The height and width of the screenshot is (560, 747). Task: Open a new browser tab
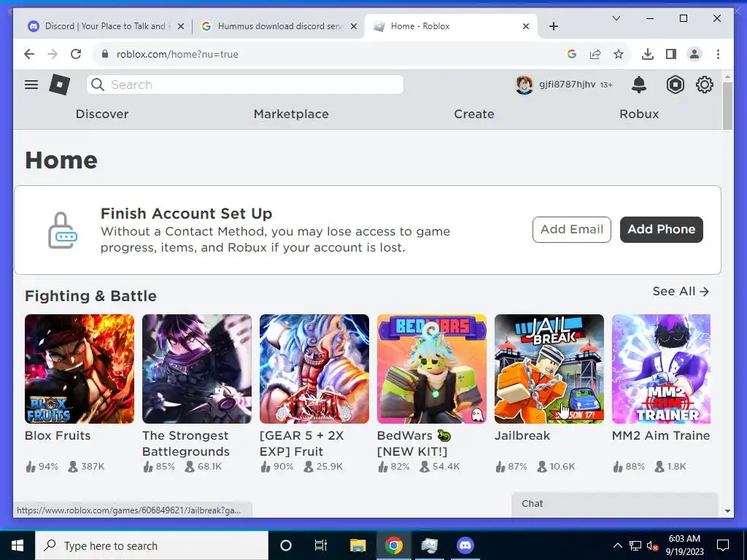pos(553,26)
